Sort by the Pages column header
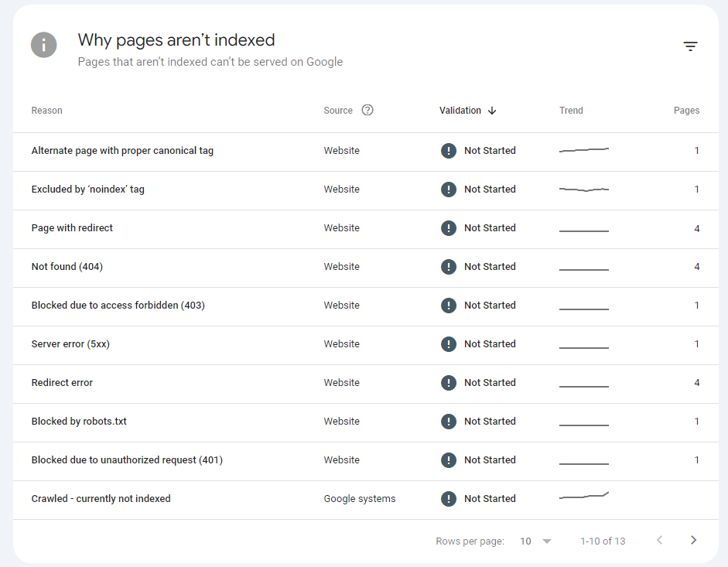Image resolution: width=728 pixels, height=567 pixels. pyautogui.click(x=686, y=111)
